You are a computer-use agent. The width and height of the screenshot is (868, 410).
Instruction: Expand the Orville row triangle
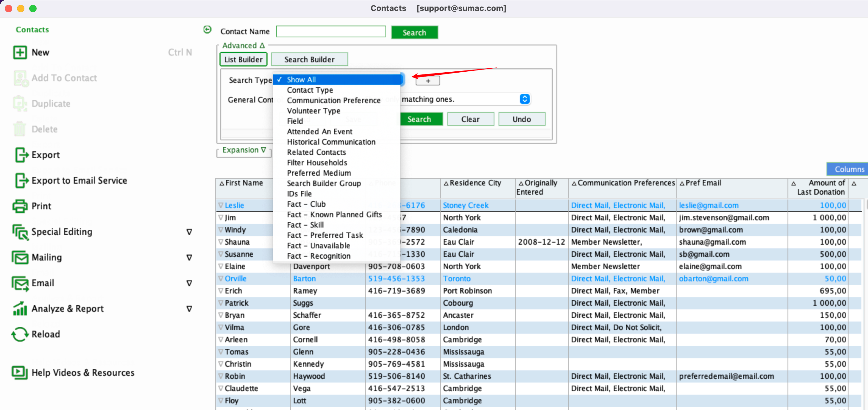[x=221, y=279]
